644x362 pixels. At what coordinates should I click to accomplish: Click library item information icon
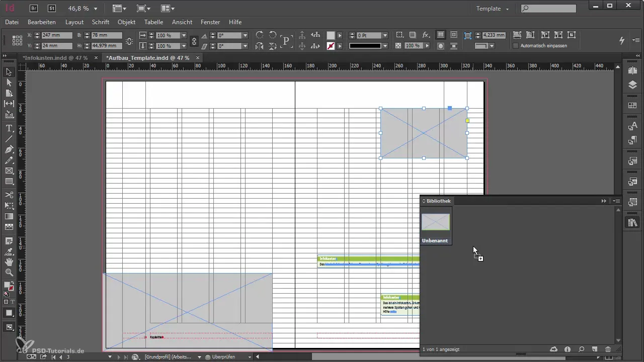568,349
